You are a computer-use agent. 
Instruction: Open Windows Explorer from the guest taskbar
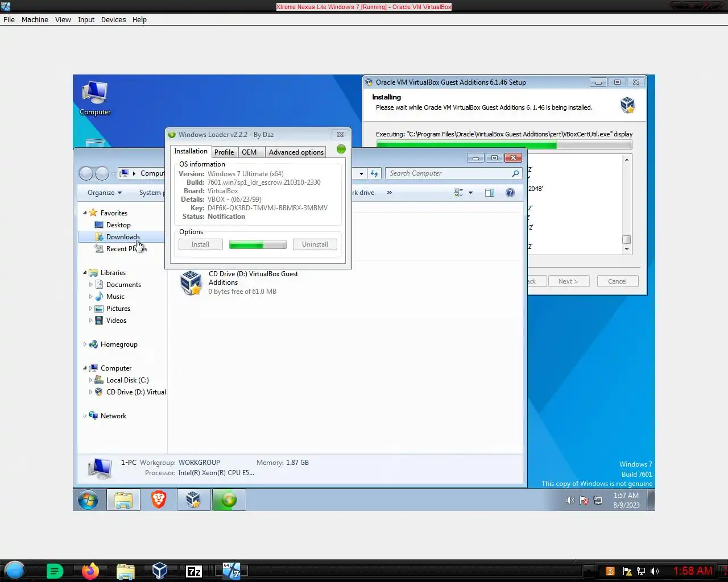(x=123, y=500)
